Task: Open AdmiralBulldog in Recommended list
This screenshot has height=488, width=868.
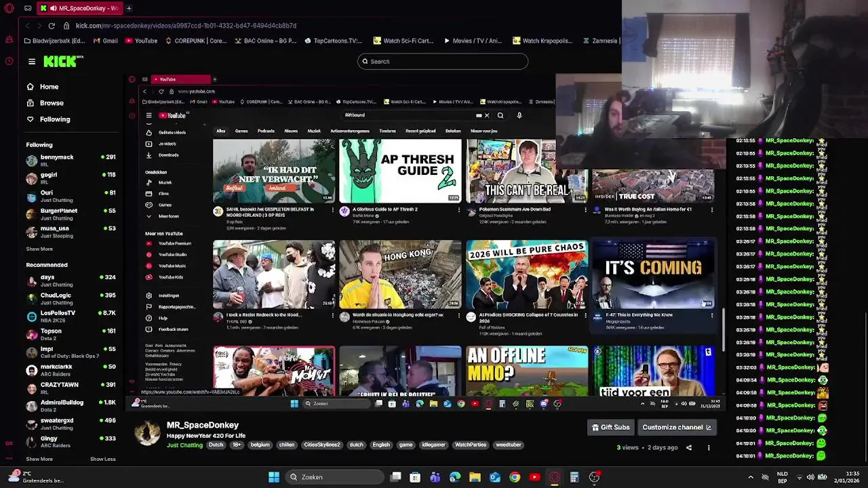Action: click(71, 405)
